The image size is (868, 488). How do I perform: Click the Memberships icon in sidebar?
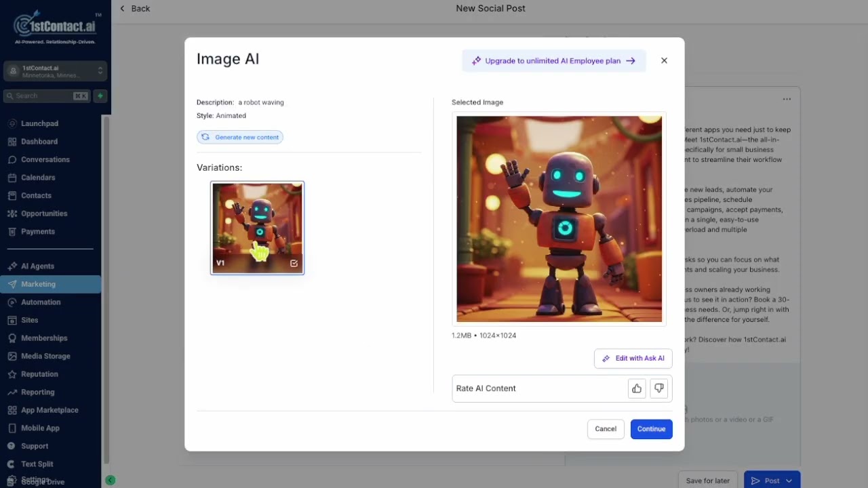click(x=12, y=338)
